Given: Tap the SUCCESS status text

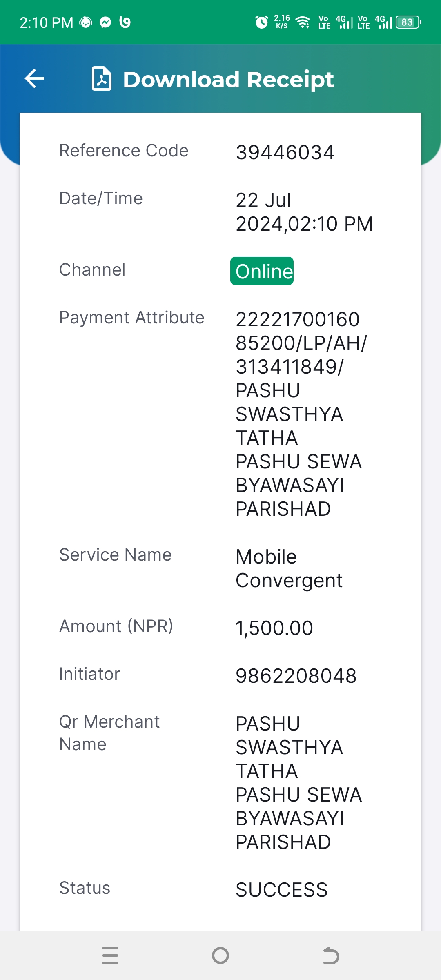Looking at the screenshot, I should 282,890.
